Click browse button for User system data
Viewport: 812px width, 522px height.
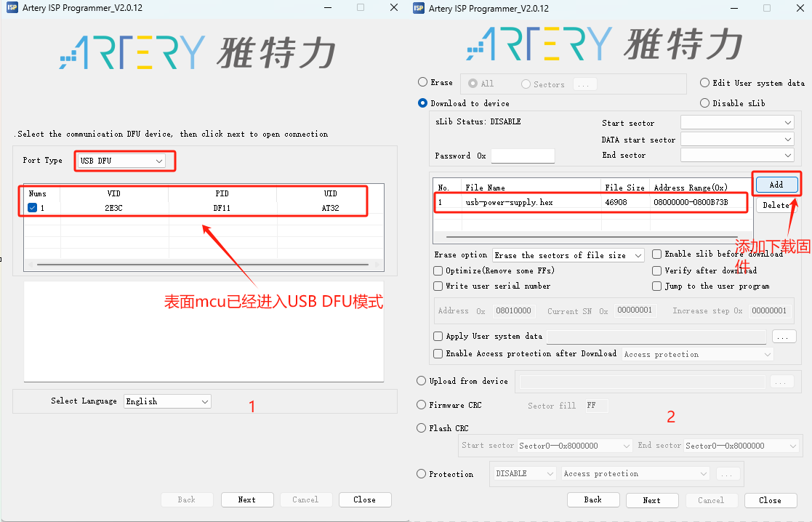(784, 337)
